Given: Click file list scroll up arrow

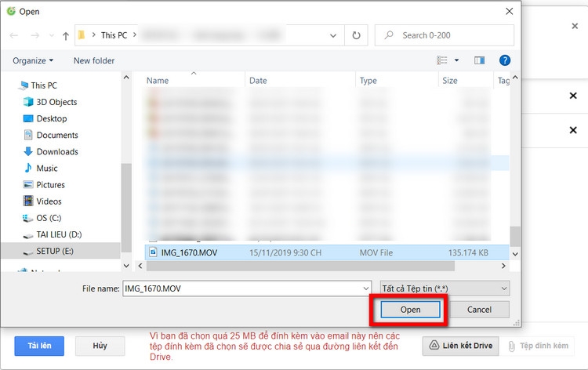Looking at the screenshot, I should point(515,78).
